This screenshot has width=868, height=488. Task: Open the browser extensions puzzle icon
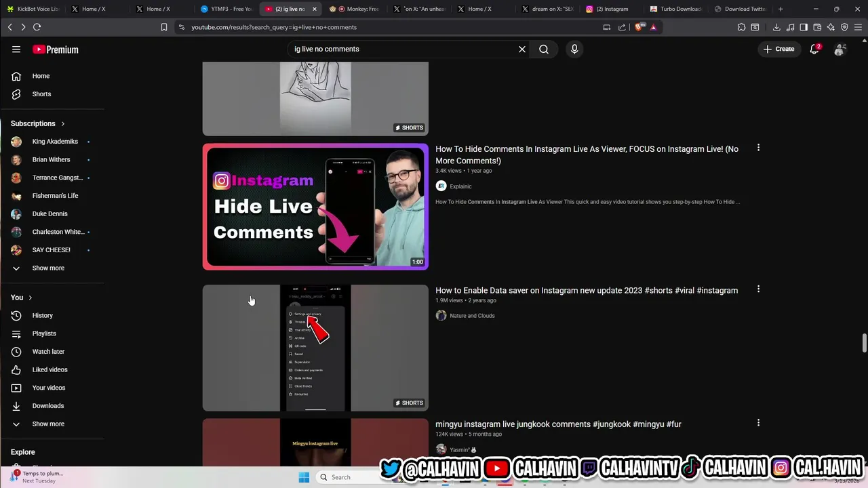click(741, 27)
